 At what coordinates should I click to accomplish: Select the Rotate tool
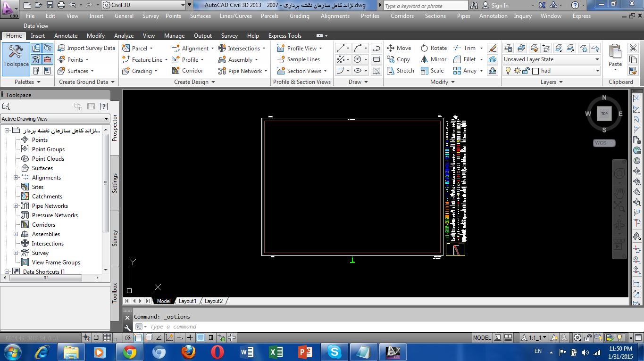pos(433,48)
